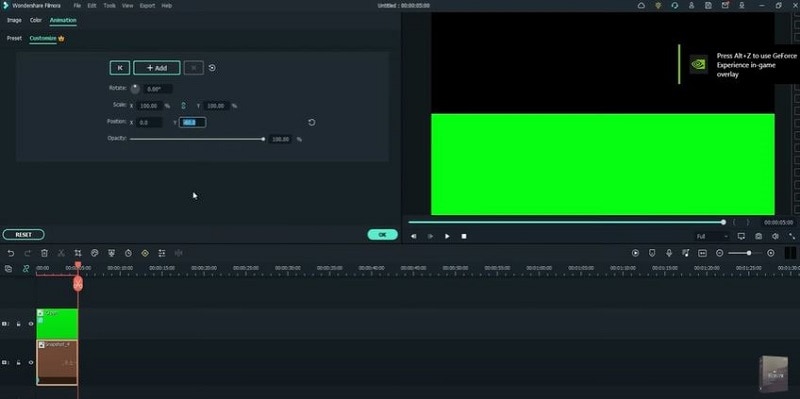Reset position with circular arrow icon
Image resolution: width=800 pixels, height=399 pixels.
click(x=312, y=122)
